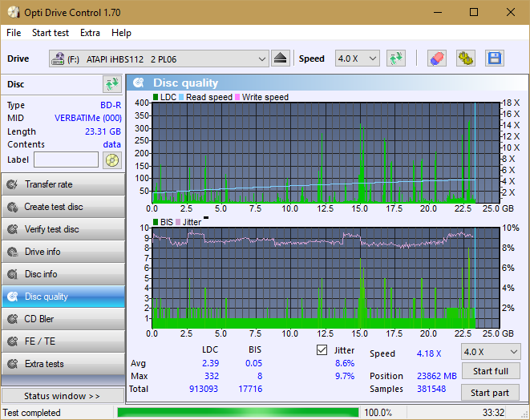The height and width of the screenshot is (420, 530).
Task: Click the MID value VERBATIMe (000)
Action: point(88,119)
